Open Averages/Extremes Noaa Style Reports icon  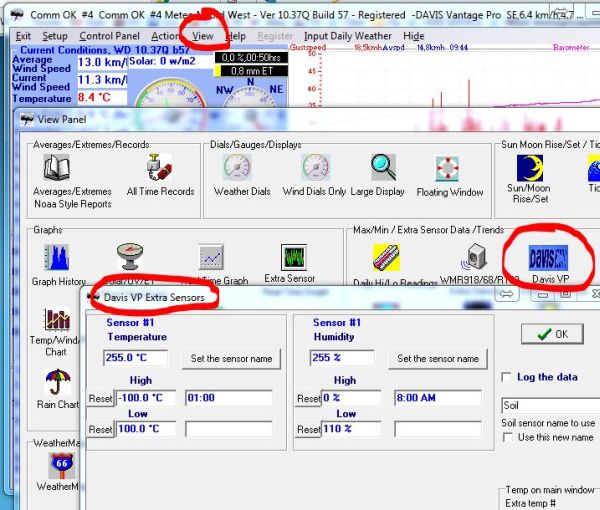click(x=57, y=168)
